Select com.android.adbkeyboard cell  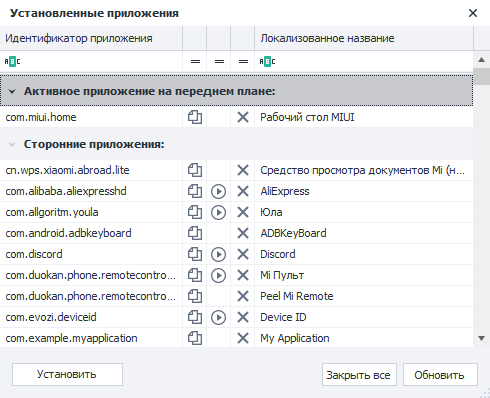tap(91, 233)
